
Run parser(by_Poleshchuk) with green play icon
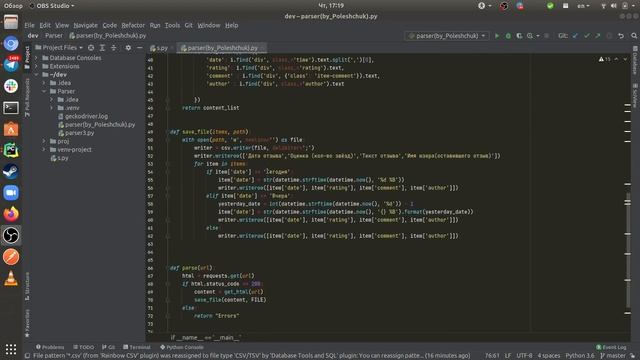tap(497, 36)
